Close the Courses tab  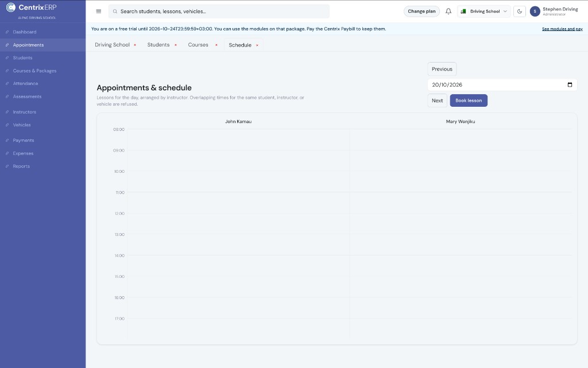(x=216, y=45)
